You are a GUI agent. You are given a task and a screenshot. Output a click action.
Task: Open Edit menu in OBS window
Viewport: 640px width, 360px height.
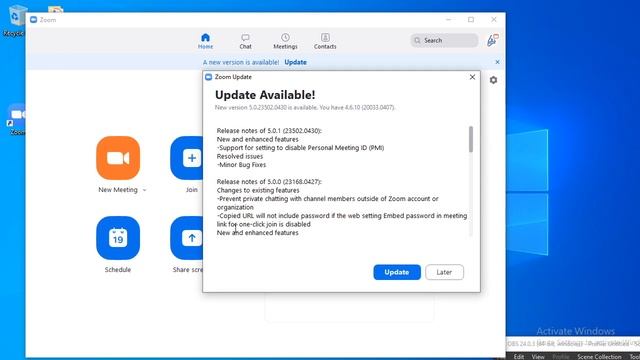point(519,357)
